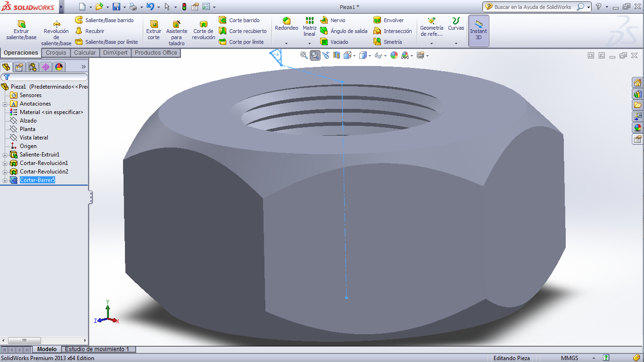Image resolution: width=644 pixels, height=362 pixels.
Task: Select the Alzado plane in tree
Action: [28, 121]
